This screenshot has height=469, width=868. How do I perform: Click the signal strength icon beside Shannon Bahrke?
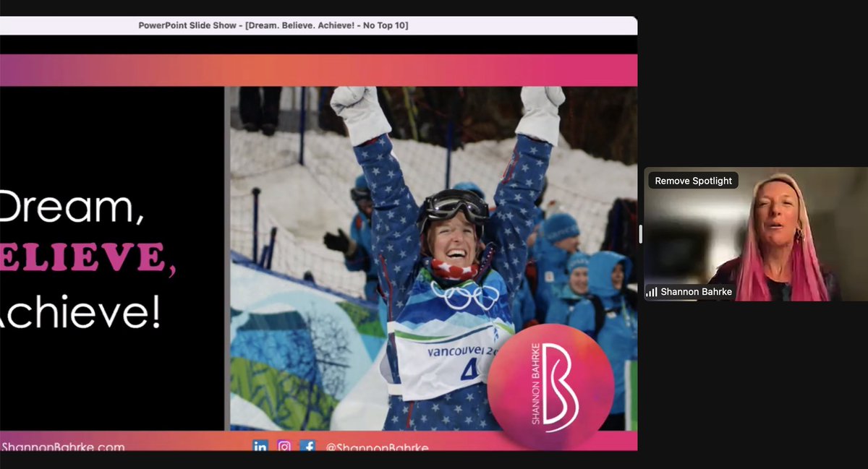[652, 292]
